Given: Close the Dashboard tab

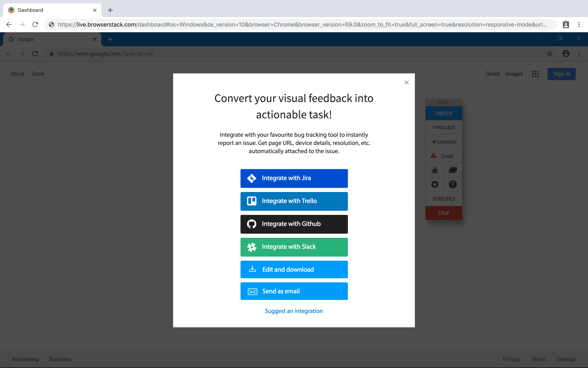Looking at the screenshot, I should pos(95,10).
